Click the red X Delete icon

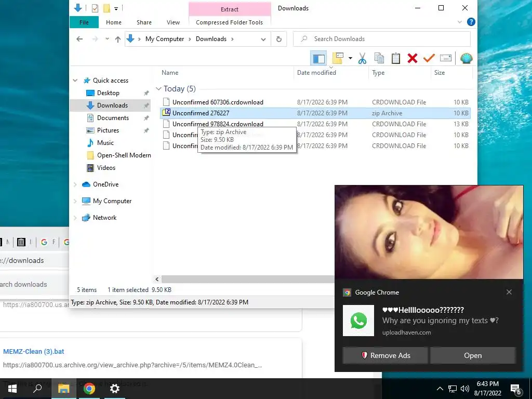click(x=412, y=58)
